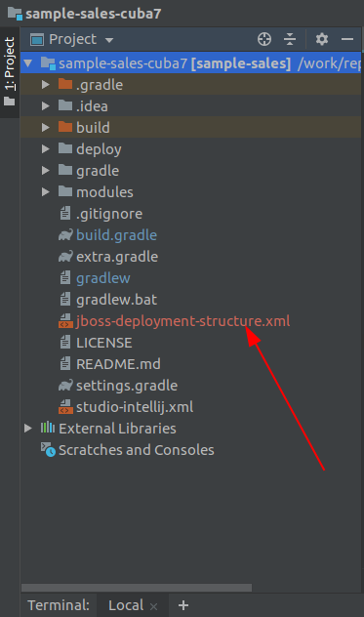This screenshot has height=617, width=364.
Task: Click sample-sales-cuba7 breadcrumb in navigation bar
Action: (x=94, y=14)
